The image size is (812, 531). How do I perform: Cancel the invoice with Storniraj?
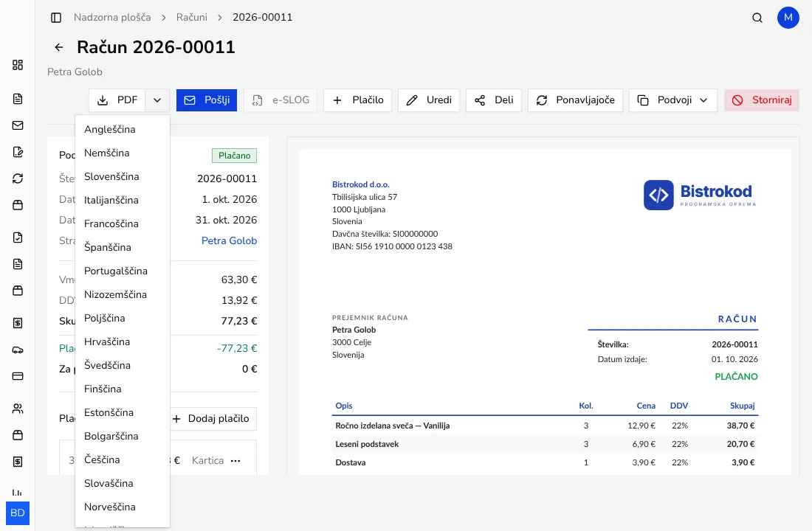click(x=762, y=100)
